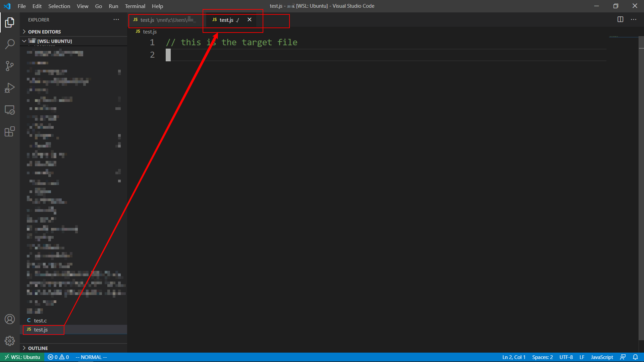The width and height of the screenshot is (644, 362).
Task: Open the Search view icon
Action: [x=10, y=44]
